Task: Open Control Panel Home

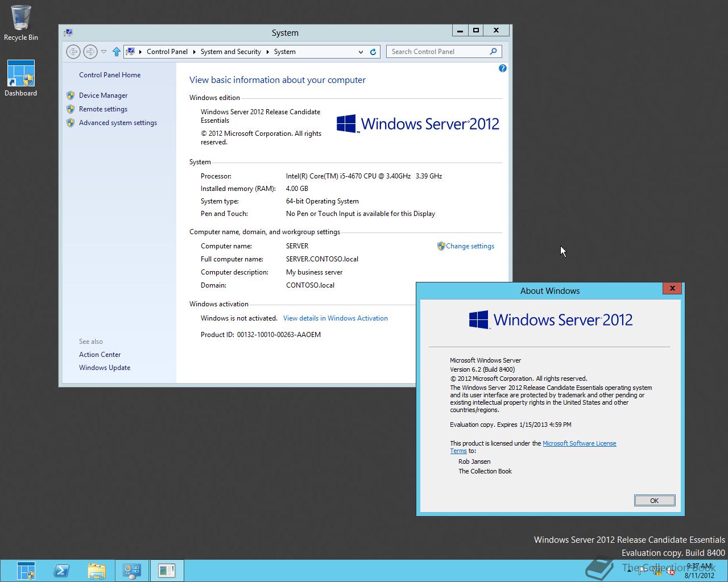Action: [x=110, y=75]
